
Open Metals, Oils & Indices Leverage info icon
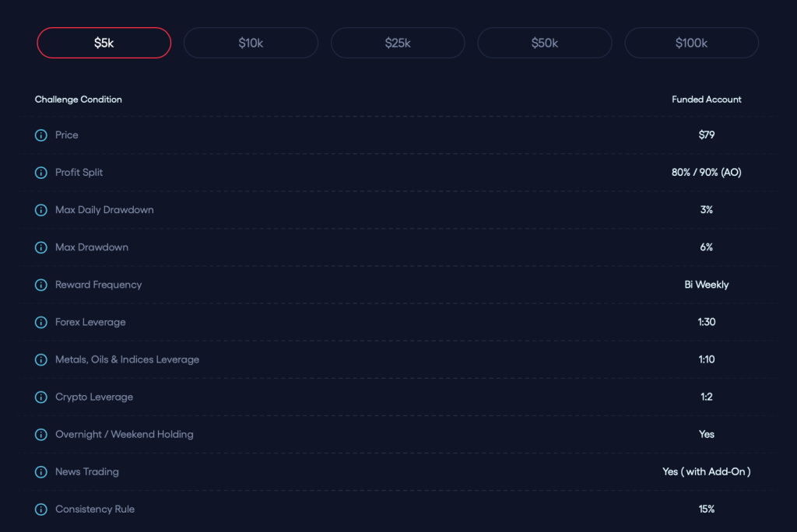41,359
